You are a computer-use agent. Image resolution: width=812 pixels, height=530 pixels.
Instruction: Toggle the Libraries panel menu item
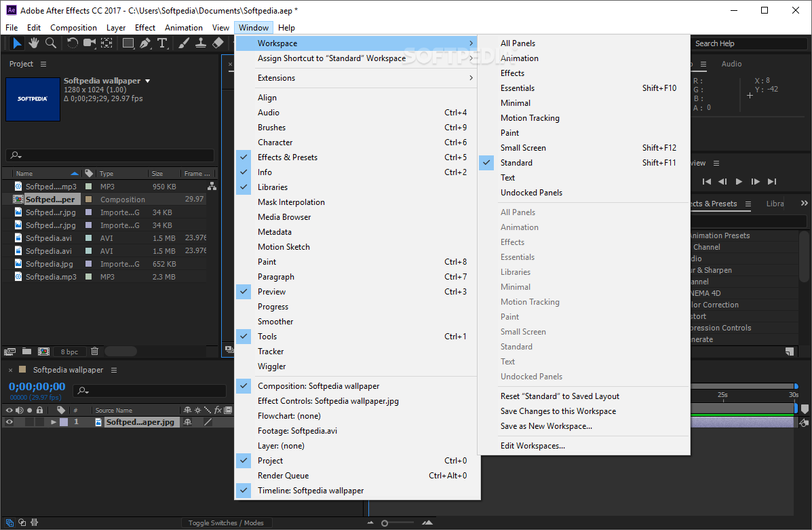click(357, 187)
